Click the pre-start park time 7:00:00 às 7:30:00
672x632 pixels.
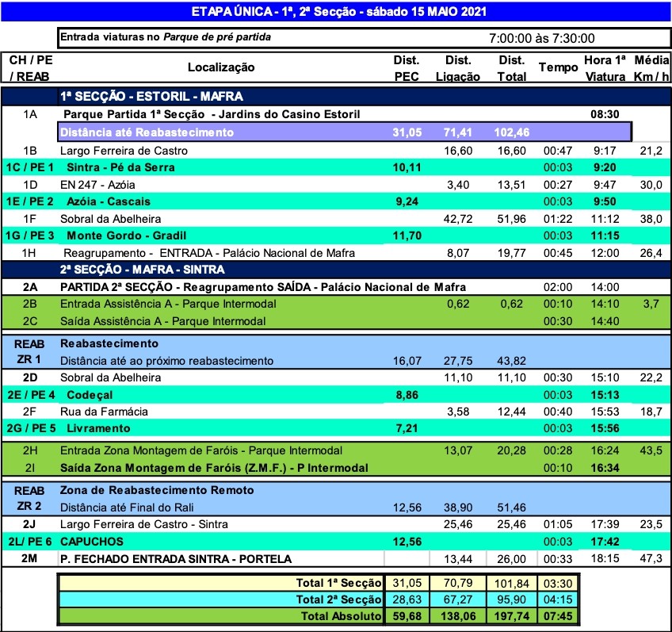tap(542, 38)
